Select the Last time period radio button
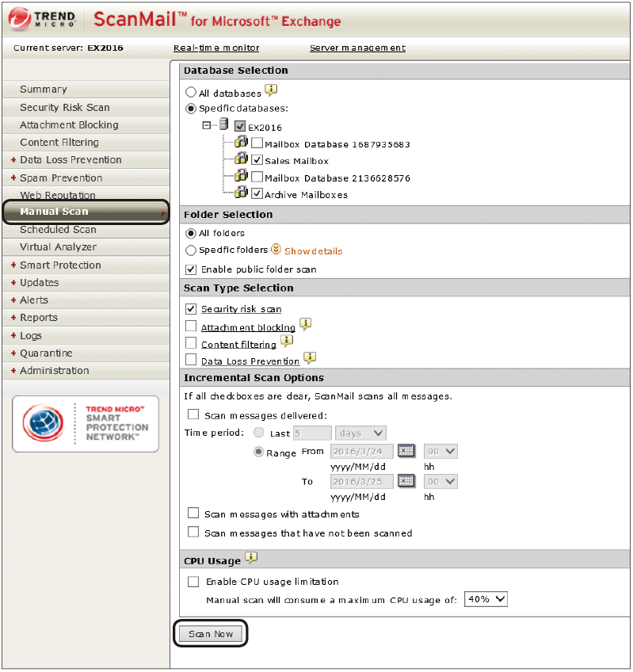Screen dimensions: 633x672 click(x=259, y=433)
